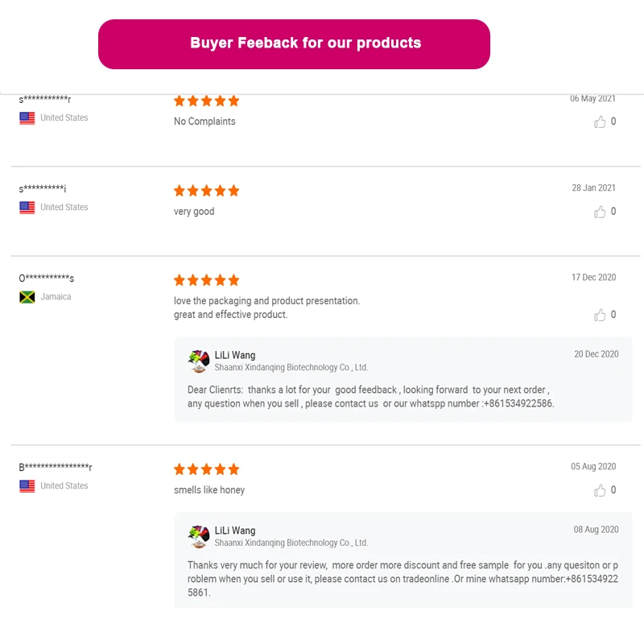Click the "smells like honey" review text

pos(209,490)
